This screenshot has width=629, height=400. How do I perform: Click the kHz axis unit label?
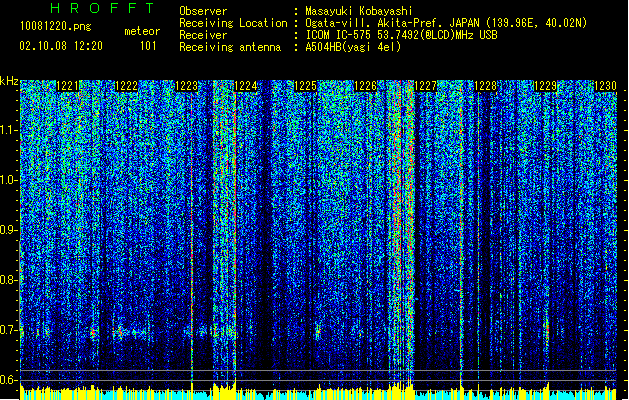9,81
